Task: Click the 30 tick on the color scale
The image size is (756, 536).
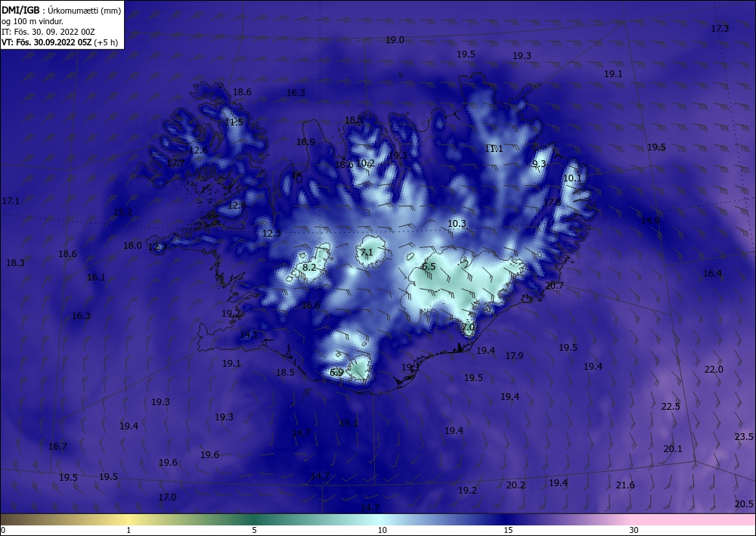Action: 634,530
